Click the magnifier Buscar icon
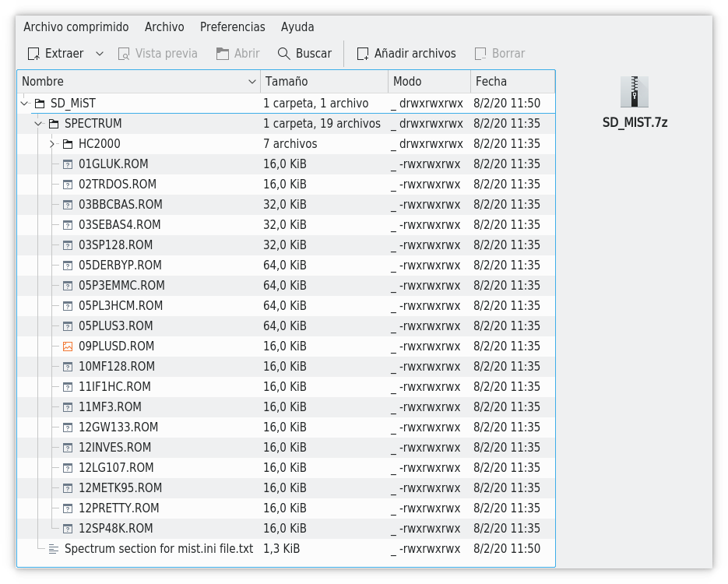The image size is (728, 584). (x=284, y=54)
